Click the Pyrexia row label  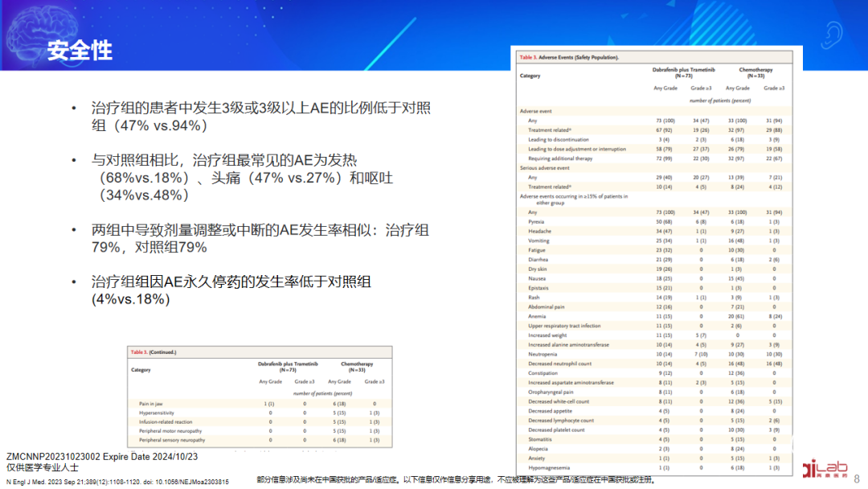click(x=536, y=221)
